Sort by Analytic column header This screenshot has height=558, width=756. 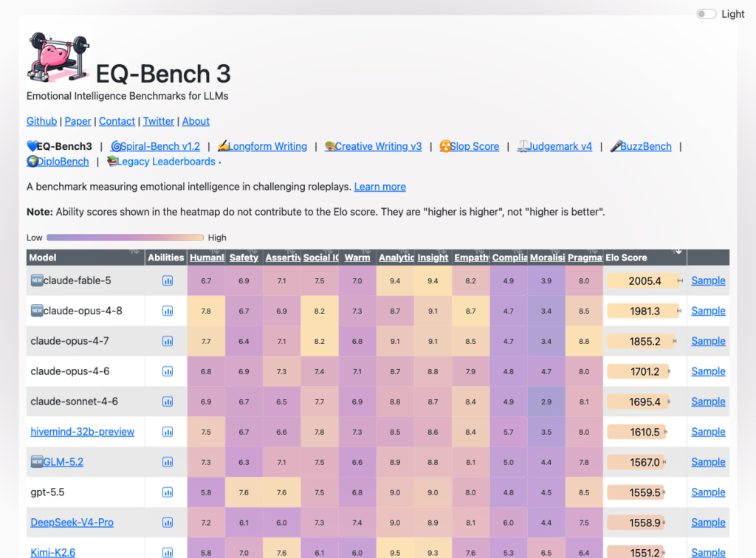[396, 258]
